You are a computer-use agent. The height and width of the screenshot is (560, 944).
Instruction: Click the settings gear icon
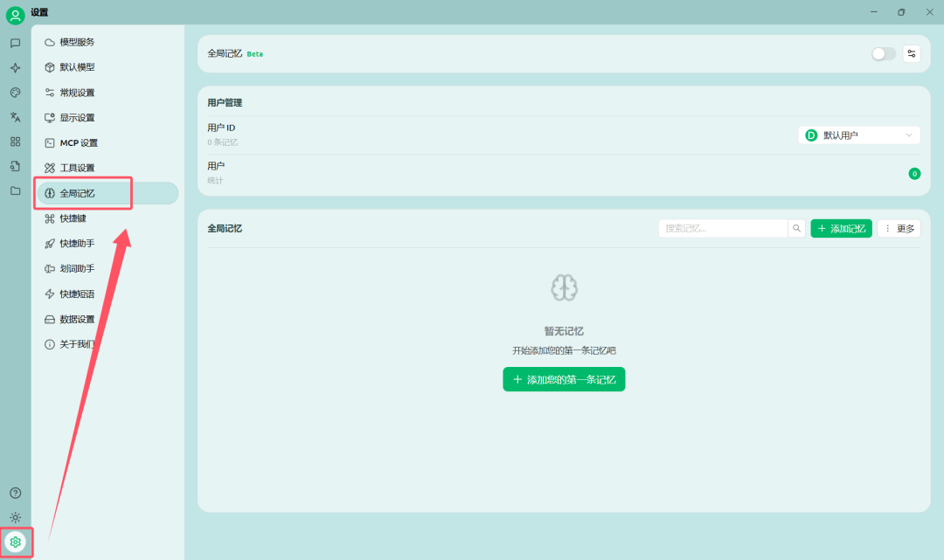16,542
